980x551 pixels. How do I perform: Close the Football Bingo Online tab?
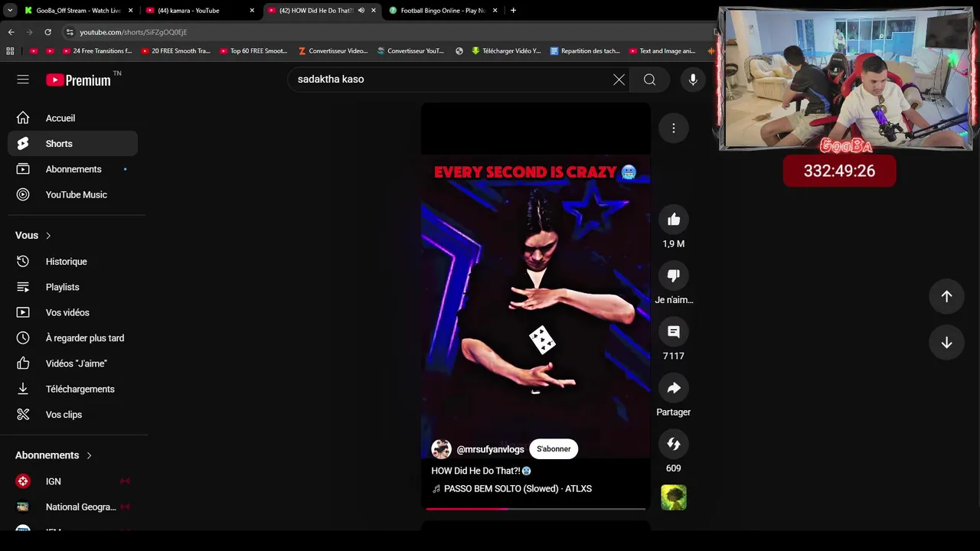click(495, 11)
